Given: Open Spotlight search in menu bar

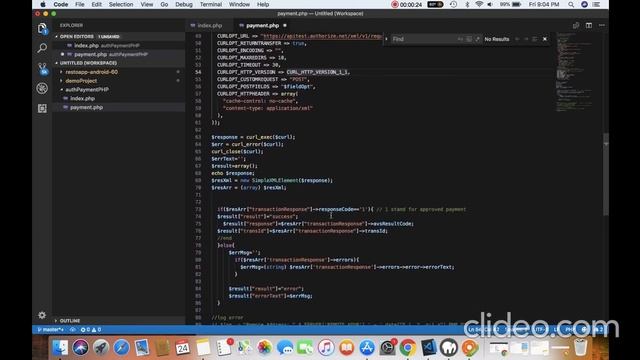Looking at the screenshot, I should (571, 4).
